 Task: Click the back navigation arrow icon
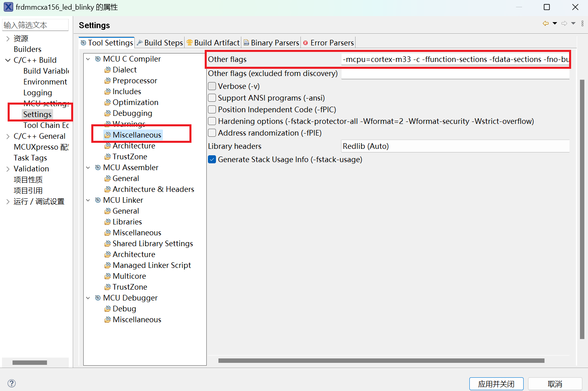coord(545,23)
